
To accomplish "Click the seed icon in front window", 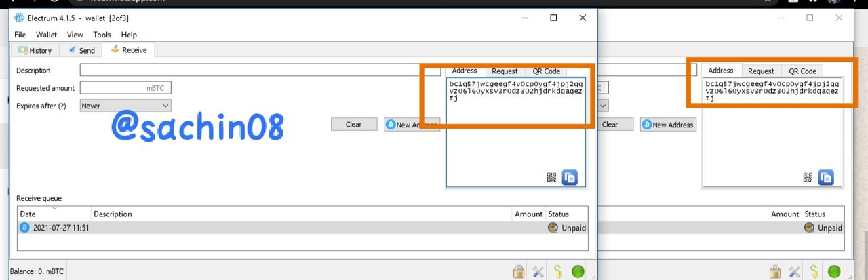I will click(558, 272).
